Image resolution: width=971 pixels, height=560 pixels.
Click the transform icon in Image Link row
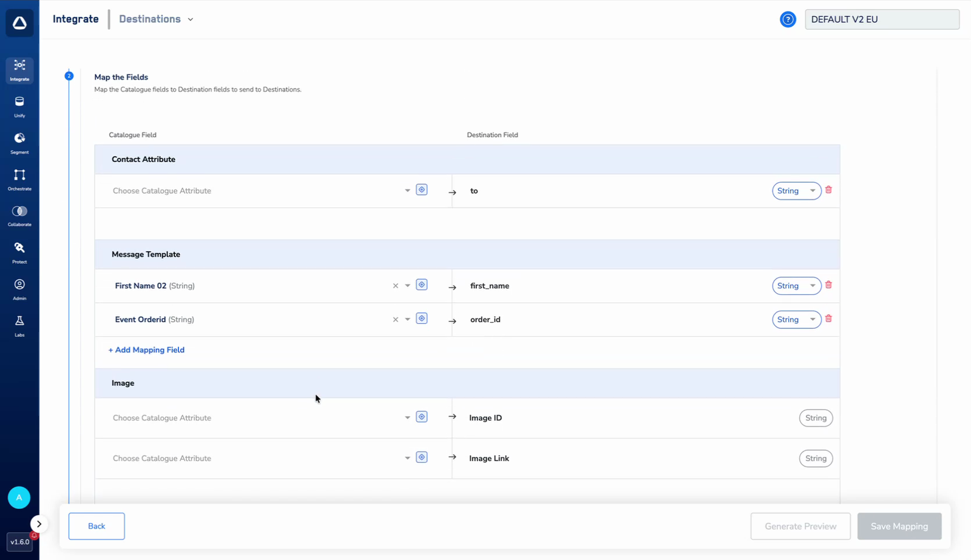(x=422, y=457)
